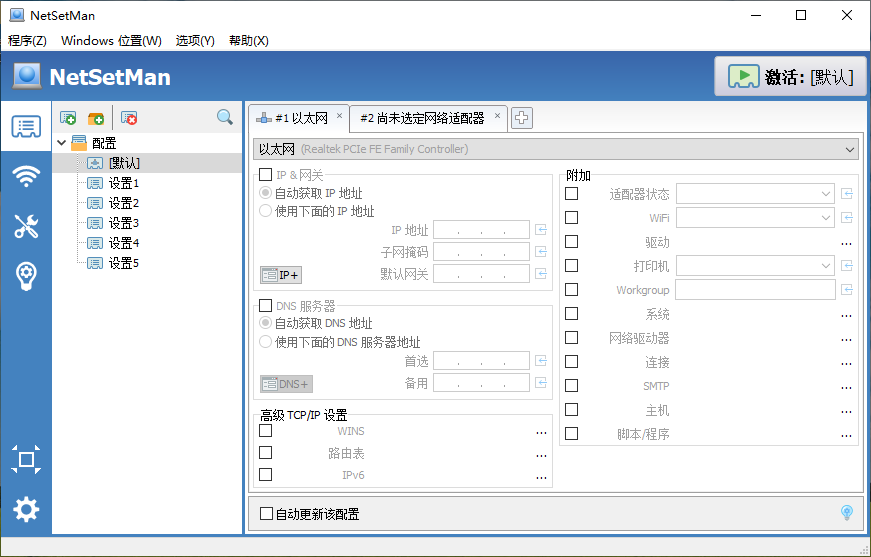Select 使用下面的 DNS 服务器地址 radio

[x=266, y=342]
